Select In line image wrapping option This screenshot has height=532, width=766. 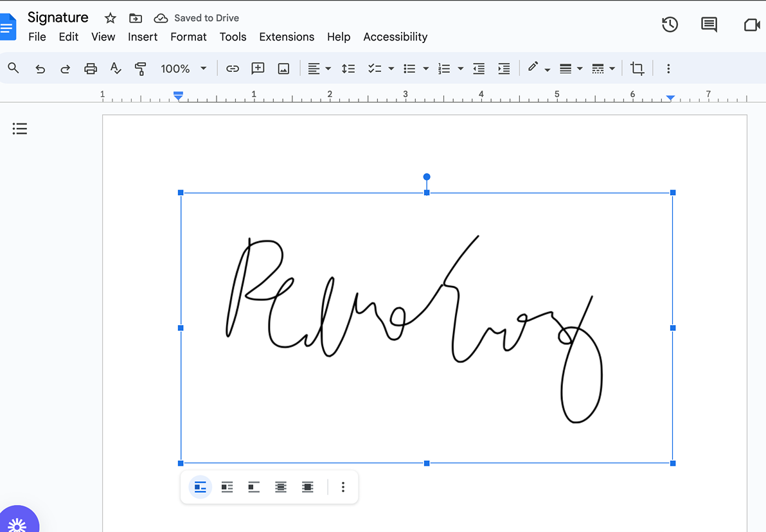200,487
